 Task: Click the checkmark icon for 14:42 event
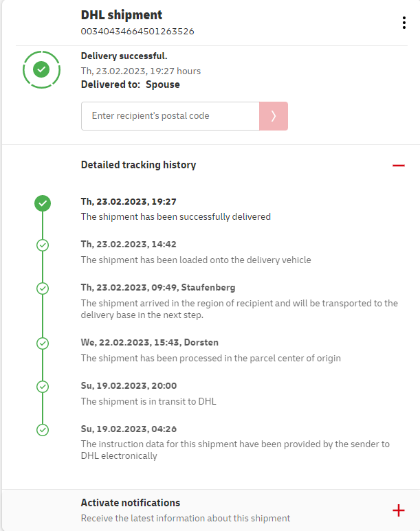pyautogui.click(x=43, y=245)
